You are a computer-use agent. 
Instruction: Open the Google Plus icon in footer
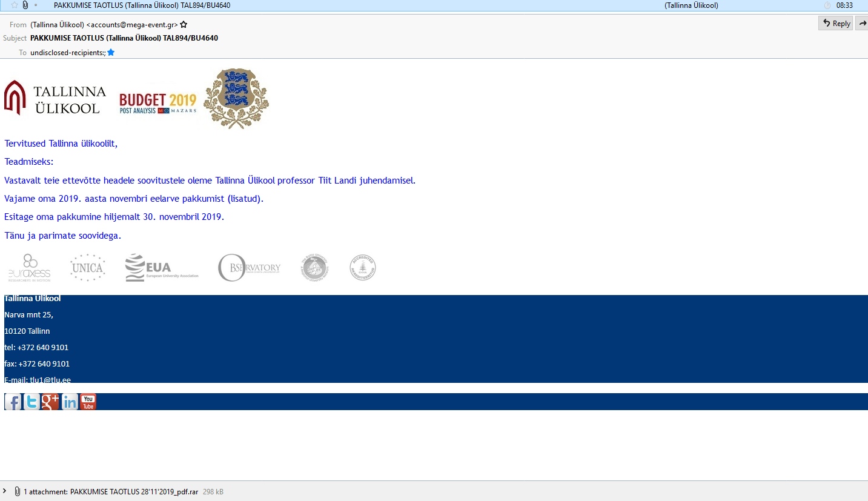click(x=50, y=402)
